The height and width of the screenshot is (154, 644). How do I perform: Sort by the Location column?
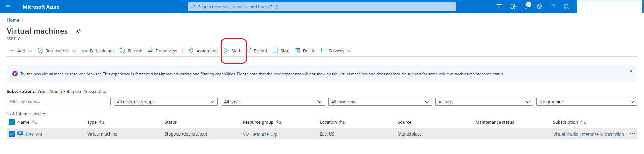coord(332,122)
